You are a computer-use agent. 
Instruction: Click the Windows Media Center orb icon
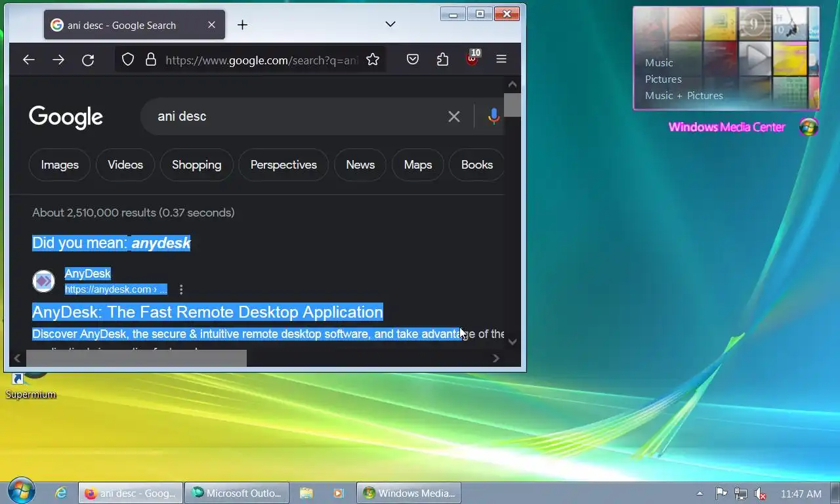pyautogui.click(x=808, y=127)
